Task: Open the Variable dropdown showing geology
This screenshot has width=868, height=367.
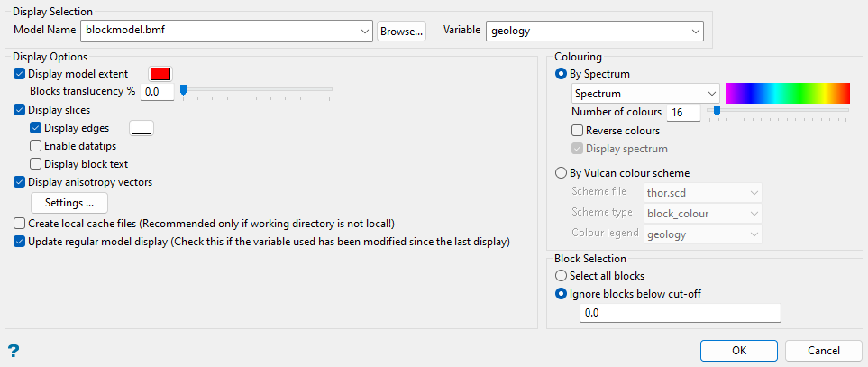Action: pyautogui.click(x=696, y=31)
